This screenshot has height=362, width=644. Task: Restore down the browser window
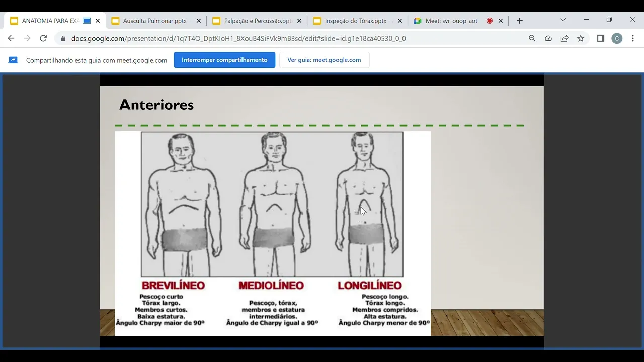tap(609, 20)
